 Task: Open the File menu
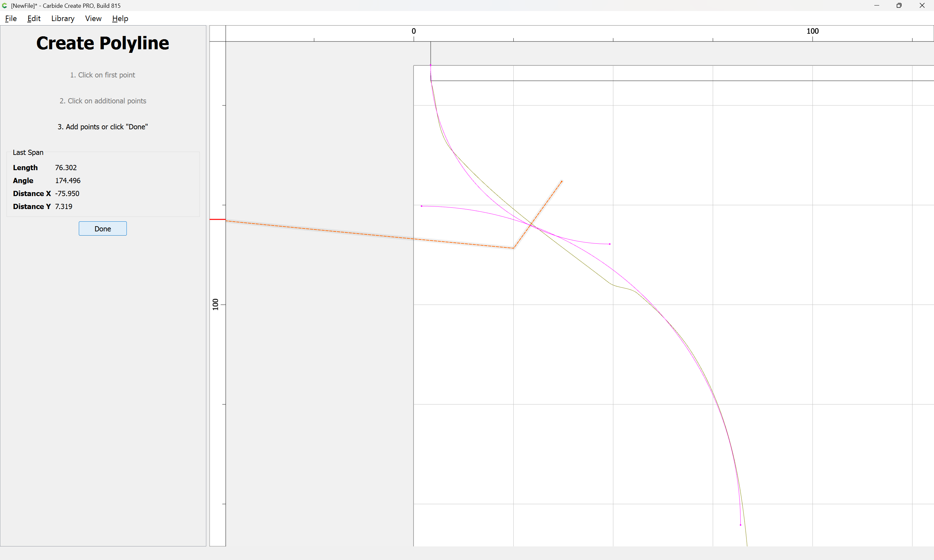pos(11,18)
